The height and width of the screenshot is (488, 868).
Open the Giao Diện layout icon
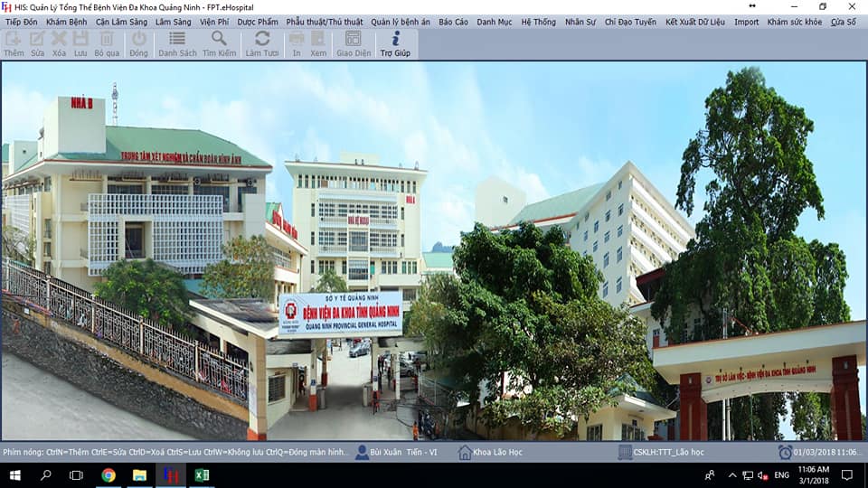pos(354,39)
